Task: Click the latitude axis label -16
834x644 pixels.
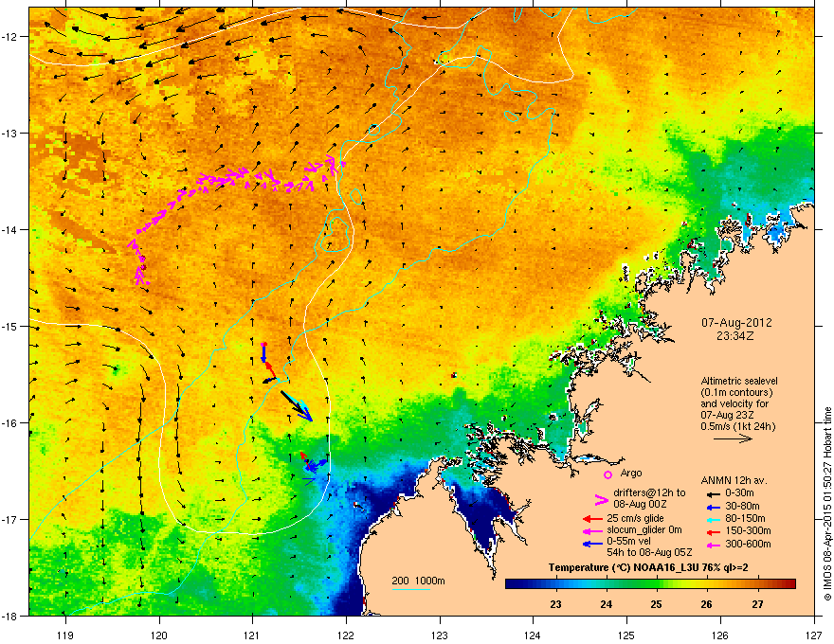Action: (10, 423)
